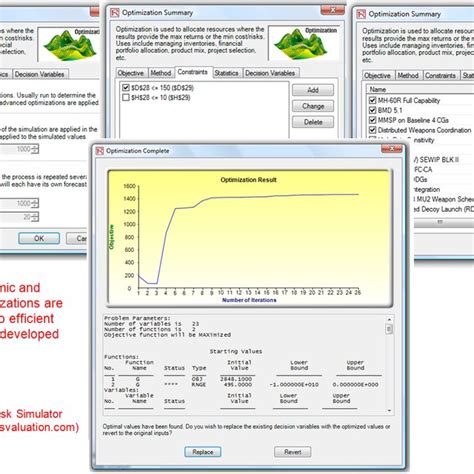Screen dimensions: 474x474
Task: Click the optimization surface image in left window
Action: tap(69, 45)
